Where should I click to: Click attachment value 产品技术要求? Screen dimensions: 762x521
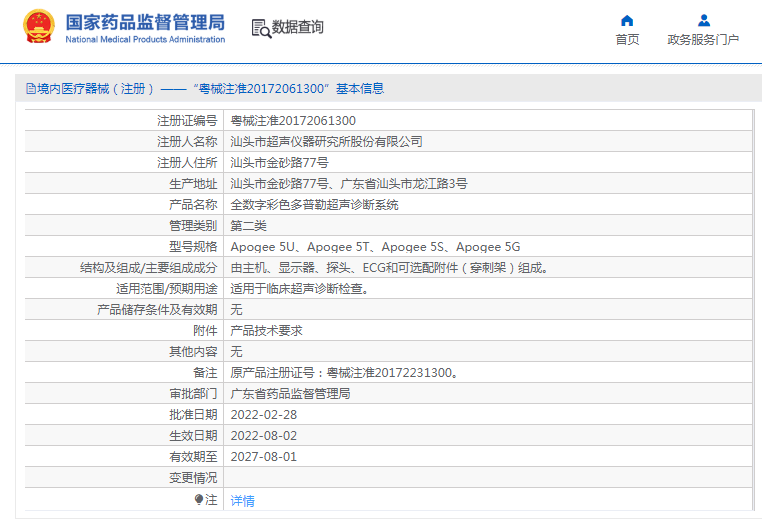[x=266, y=330]
